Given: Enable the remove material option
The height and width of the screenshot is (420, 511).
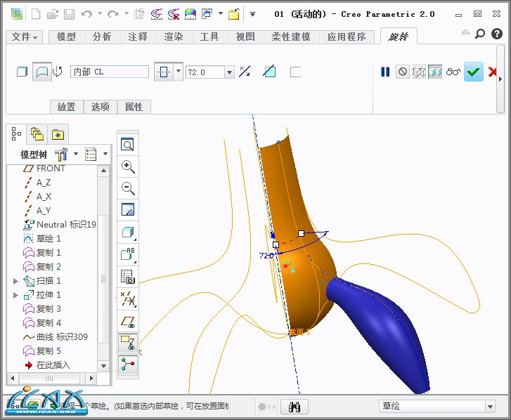Looking at the screenshot, I should tap(269, 72).
